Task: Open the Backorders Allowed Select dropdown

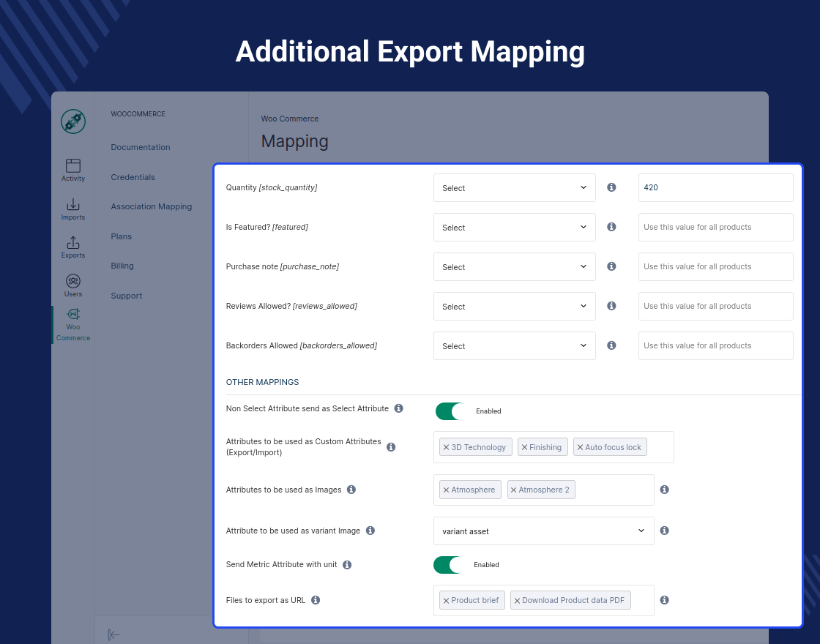Action: pyautogui.click(x=515, y=345)
